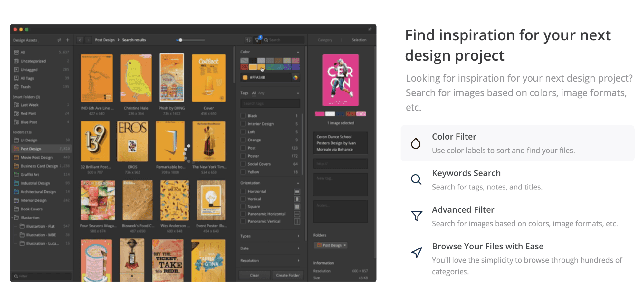The height and width of the screenshot is (301, 644).
Task: Select the EROS poster thumbnail
Action: click(132, 141)
